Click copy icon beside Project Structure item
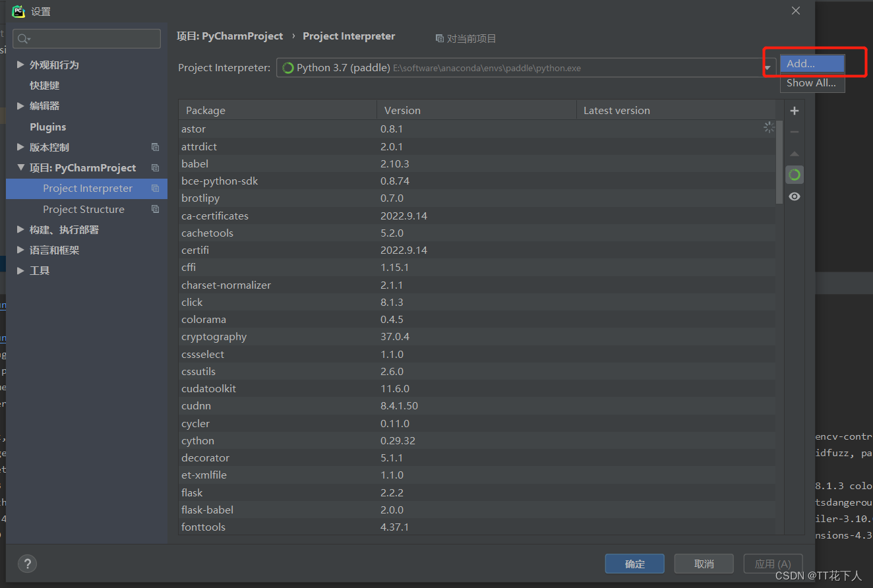 click(x=155, y=209)
